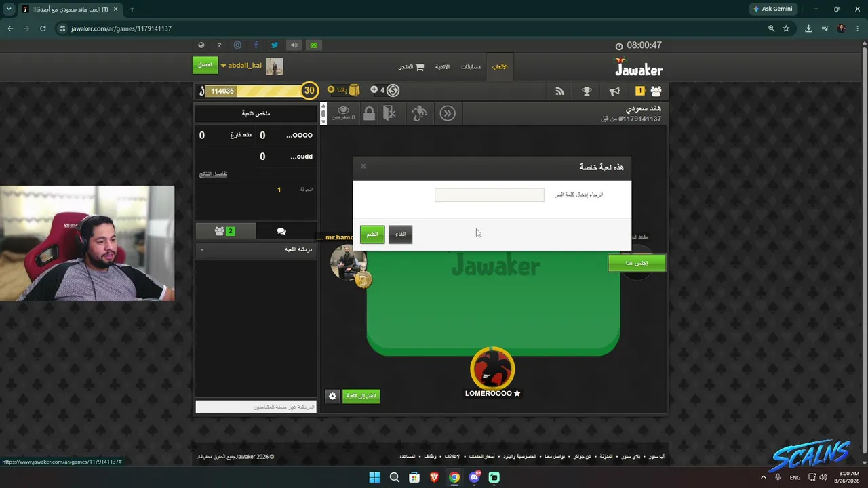Expand the abdall_kal account dropdown
Viewport: 868px width, 488px height.
click(241, 66)
